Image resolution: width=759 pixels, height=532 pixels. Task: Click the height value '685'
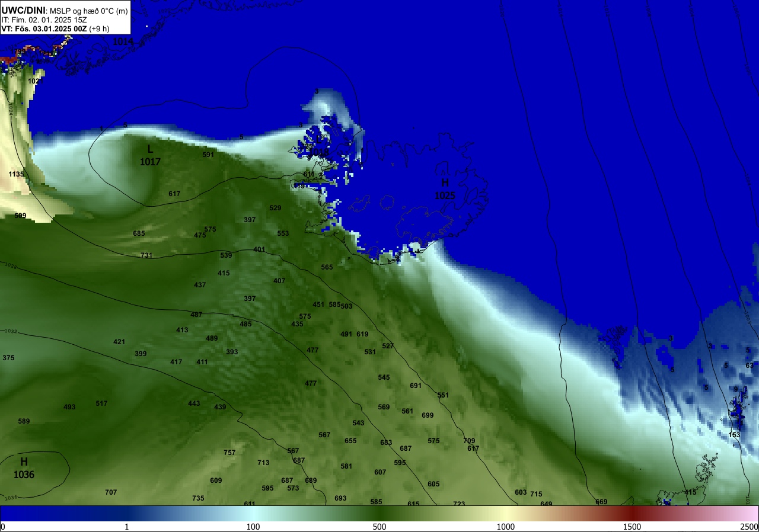click(139, 233)
